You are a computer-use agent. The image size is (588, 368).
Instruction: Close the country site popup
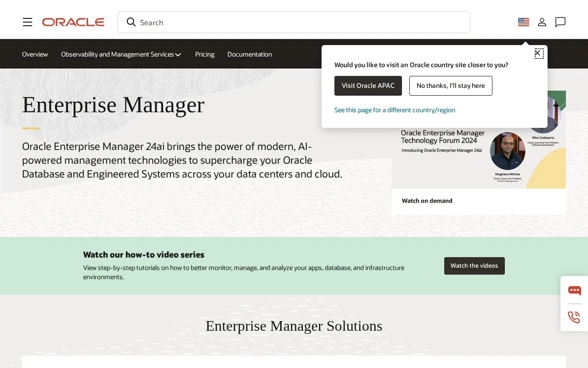click(539, 53)
